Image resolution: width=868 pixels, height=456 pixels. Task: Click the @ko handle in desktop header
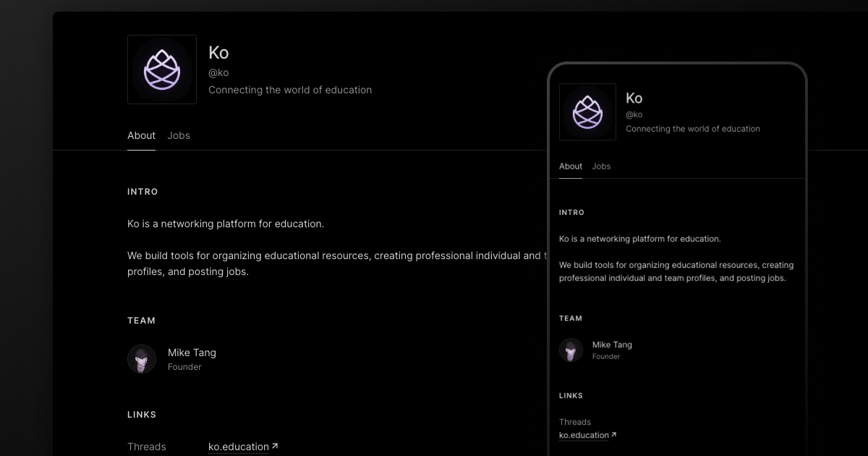tap(218, 72)
